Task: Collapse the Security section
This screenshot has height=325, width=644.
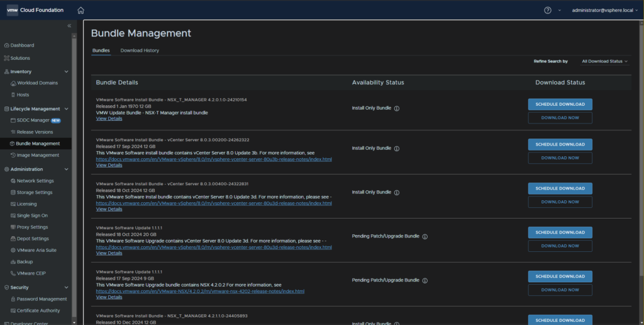Action: click(67, 288)
